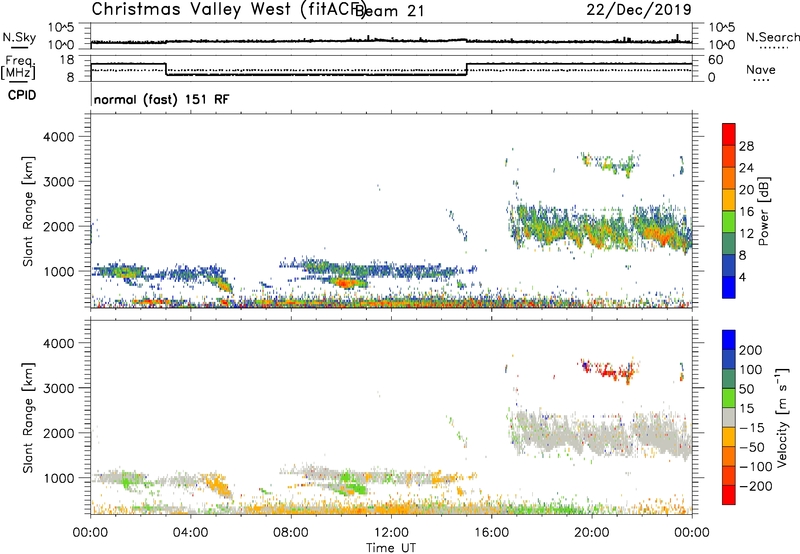Viewport: 800px width, 554px height.
Task: Click the left '10^5' noise axis tick
Action: pyautogui.click(x=61, y=28)
